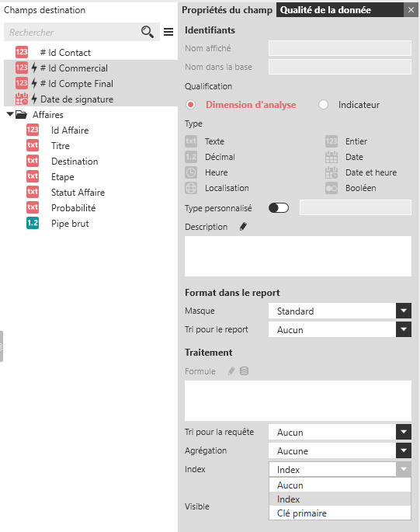Select the Indicateur radio button

click(323, 105)
